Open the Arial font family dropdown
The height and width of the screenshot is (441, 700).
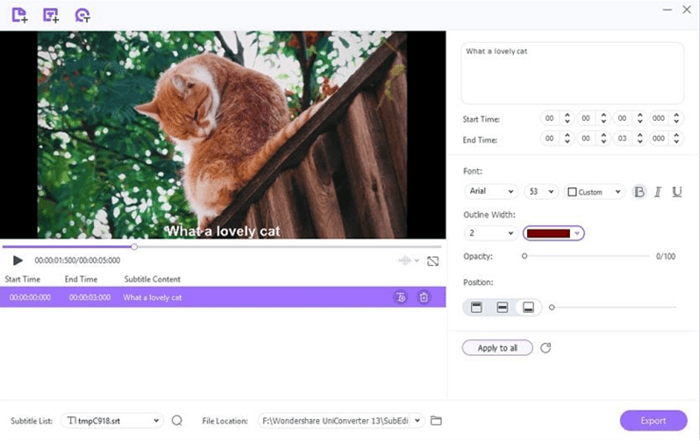(x=491, y=191)
